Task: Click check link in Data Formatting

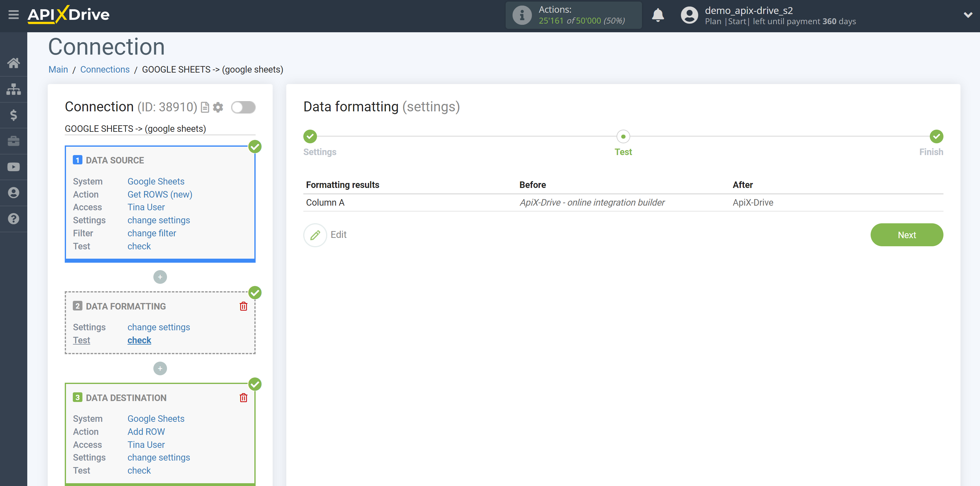Action: 139,340
